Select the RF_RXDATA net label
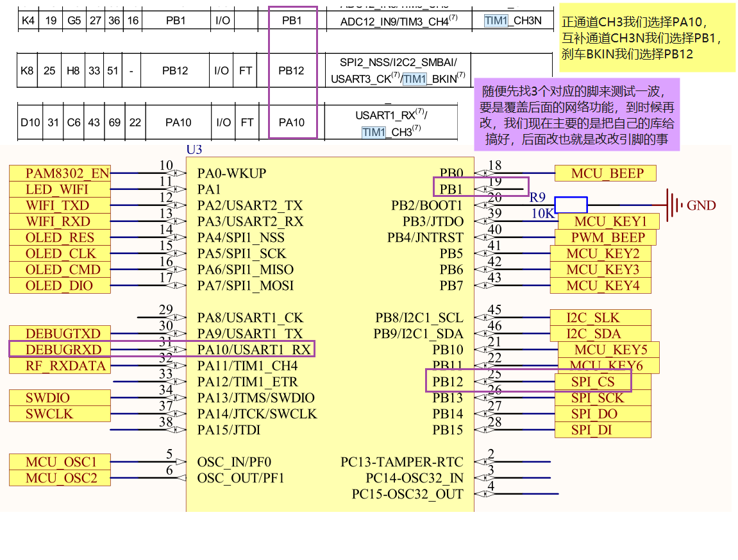The width and height of the screenshot is (738, 560). coord(60,366)
